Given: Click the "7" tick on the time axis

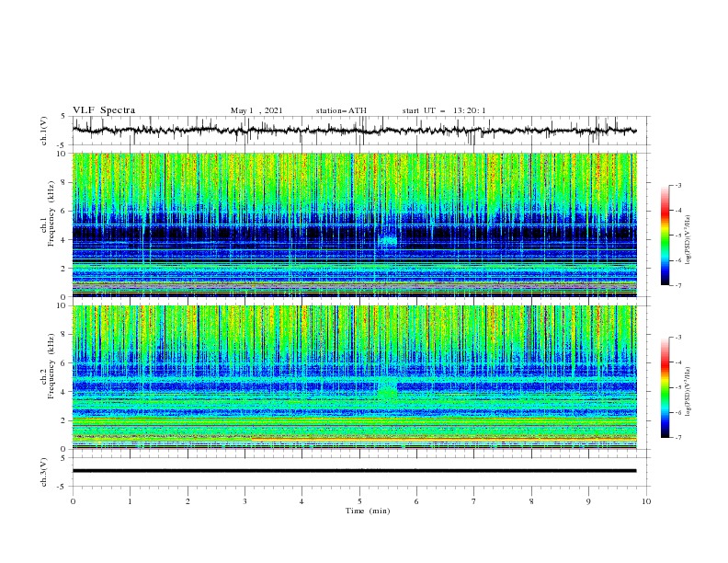Looking at the screenshot, I should coord(474,501).
